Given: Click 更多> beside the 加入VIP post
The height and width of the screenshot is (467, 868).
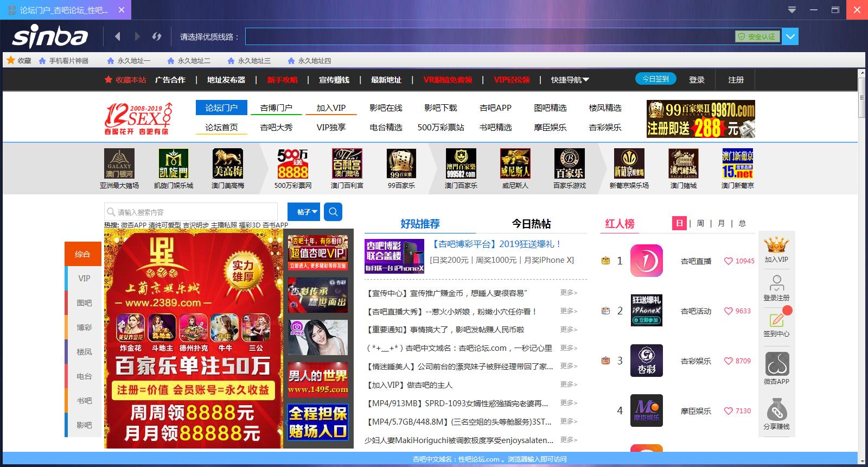Looking at the screenshot, I should (569, 384).
